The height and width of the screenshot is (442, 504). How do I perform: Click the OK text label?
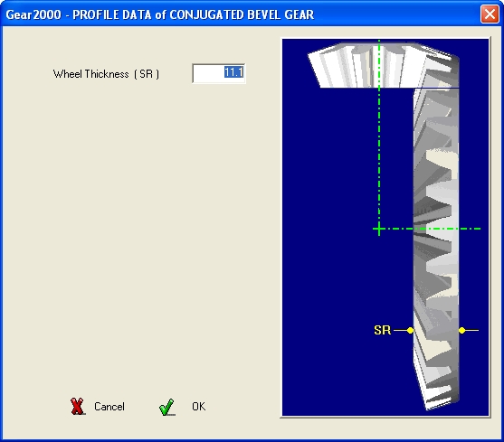199,407
